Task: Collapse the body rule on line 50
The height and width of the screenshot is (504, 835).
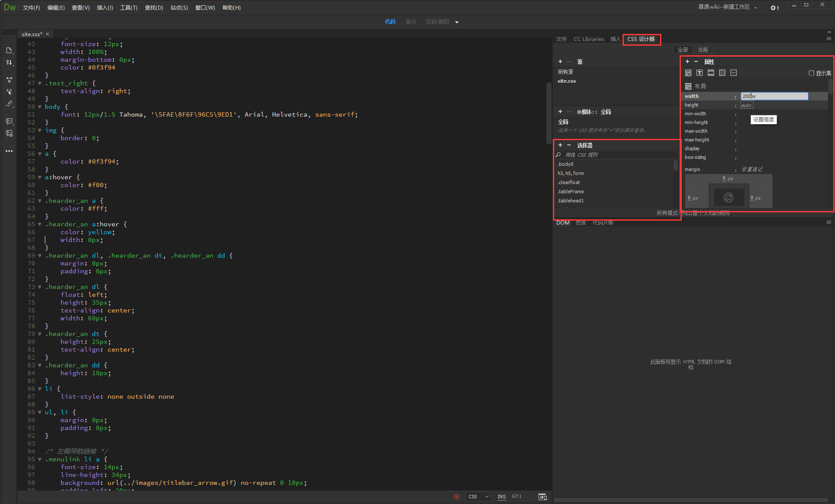Action: (x=40, y=107)
